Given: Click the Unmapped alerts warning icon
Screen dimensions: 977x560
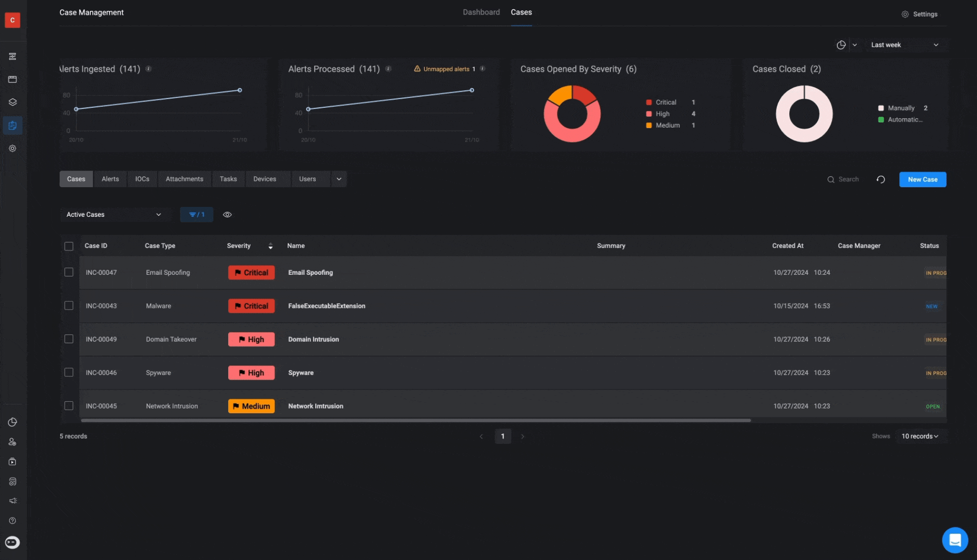Looking at the screenshot, I should coord(417,69).
